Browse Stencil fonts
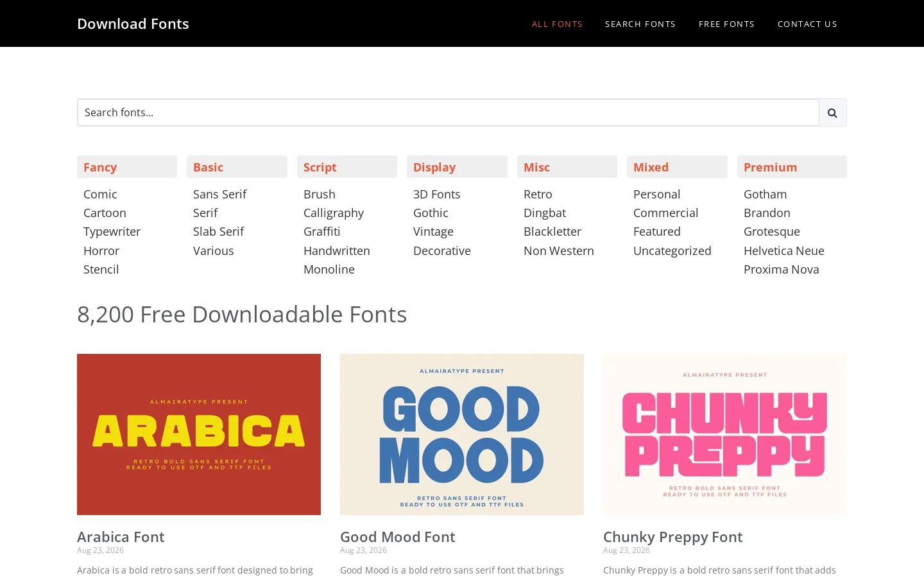The width and height of the screenshot is (924, 578). [101, 269]
